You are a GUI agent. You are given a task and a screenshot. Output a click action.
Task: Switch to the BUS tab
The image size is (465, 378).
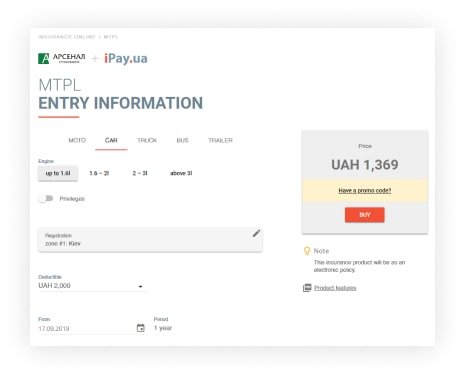182,140
